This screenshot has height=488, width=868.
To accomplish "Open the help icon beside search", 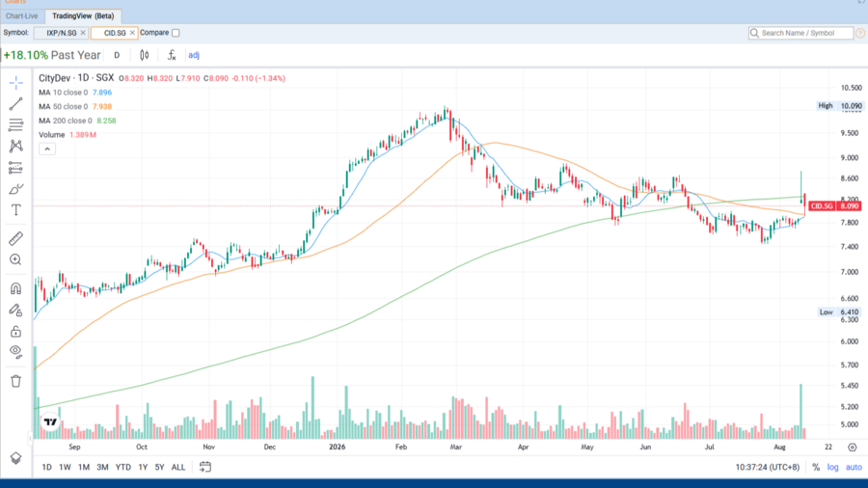I will click(x=860, y=33).
